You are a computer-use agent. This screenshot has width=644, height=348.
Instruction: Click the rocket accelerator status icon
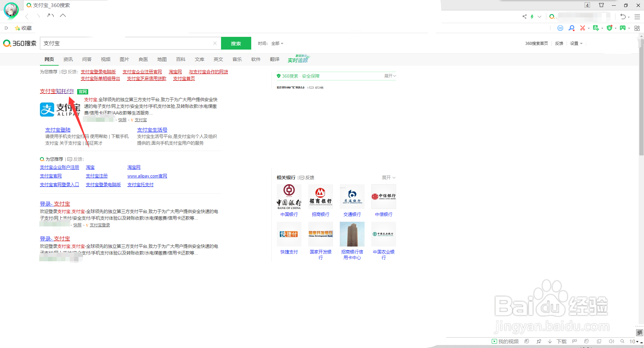tap(539, 341)
